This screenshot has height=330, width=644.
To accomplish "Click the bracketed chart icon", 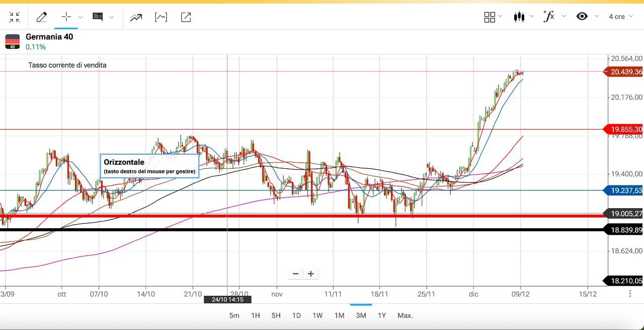I will (160, 17).
